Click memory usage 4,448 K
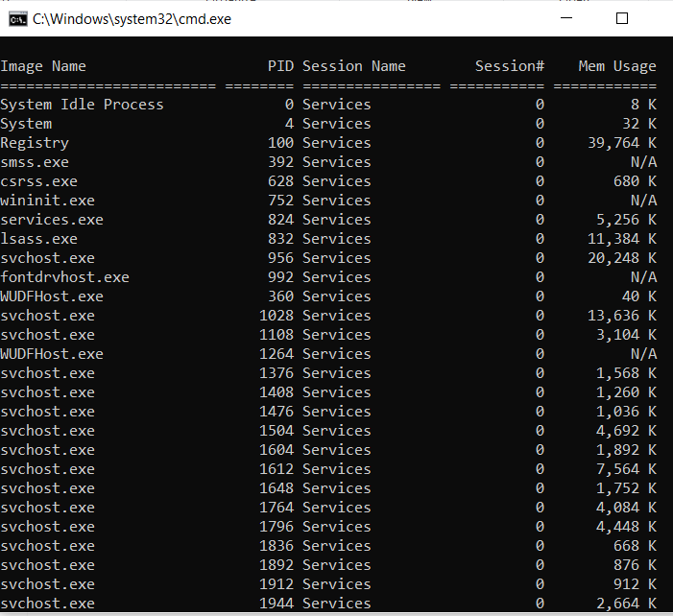This screenshot has width=673, height=616. [x=626, y=527]
